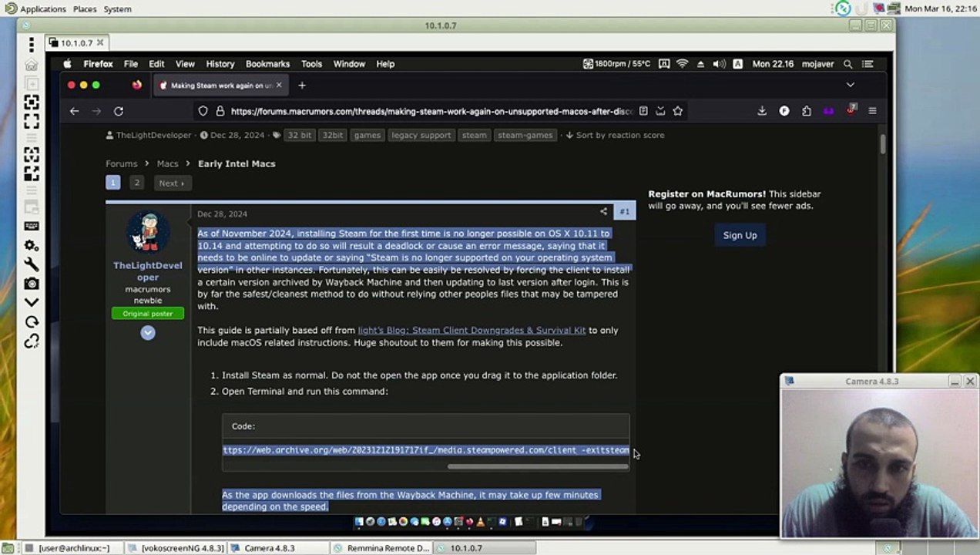Go to the Forums breadcrumb
The width and height of the screenshot is (980, 555).
(x=121, y=163)
